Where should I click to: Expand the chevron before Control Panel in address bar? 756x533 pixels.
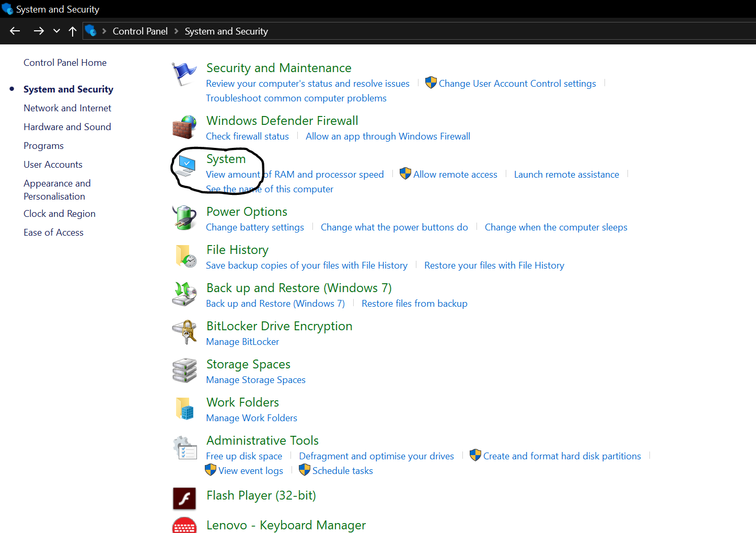(x=104, y=31)
